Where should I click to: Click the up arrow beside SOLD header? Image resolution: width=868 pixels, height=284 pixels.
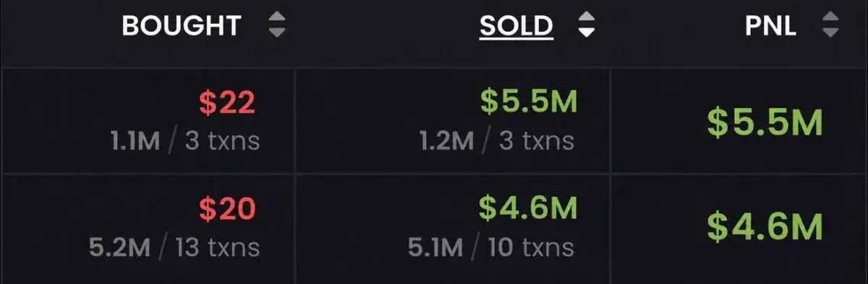[x=587, y=20]
